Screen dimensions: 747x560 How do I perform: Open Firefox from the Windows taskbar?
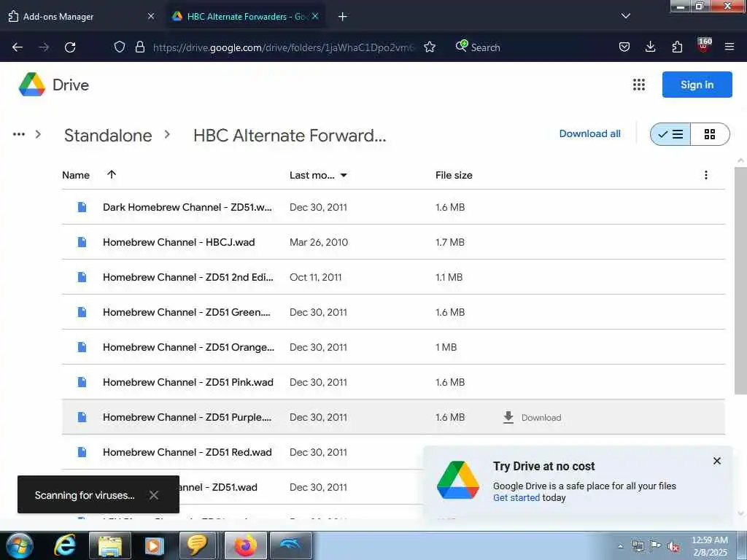coord(245,545)
